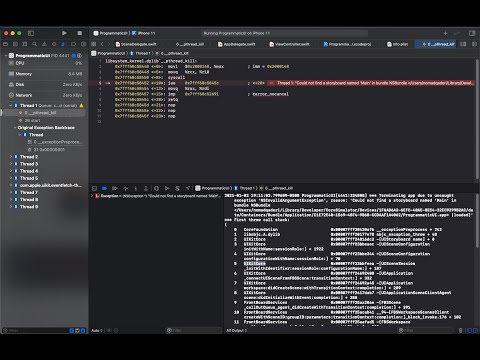The width and height of the screenshot is (480, 360).
Task: Click Continue/Pause program execution
Action: 115,188
